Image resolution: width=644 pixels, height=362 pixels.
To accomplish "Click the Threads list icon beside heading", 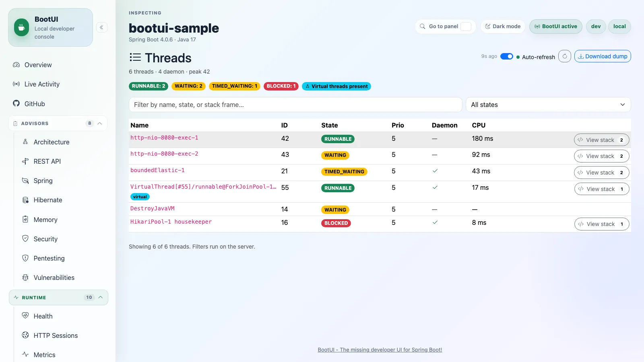I will click(135, 58).
